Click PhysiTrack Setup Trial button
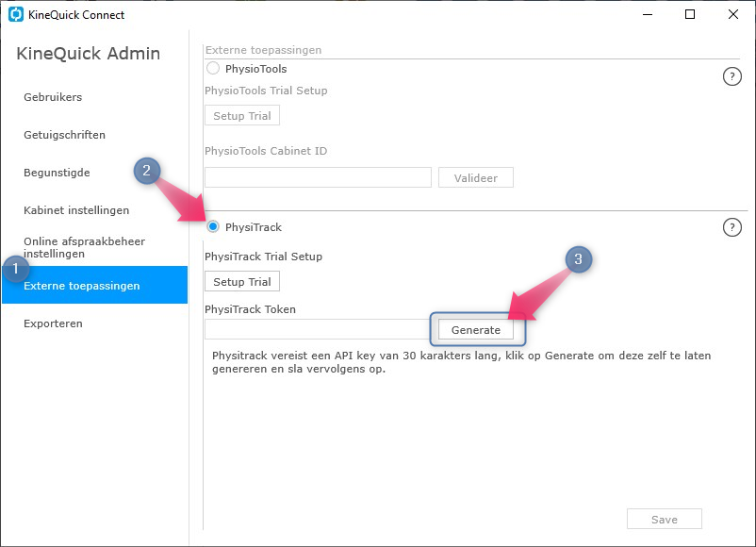This screenshot has height=547, width=756. [x=242, y=282]
